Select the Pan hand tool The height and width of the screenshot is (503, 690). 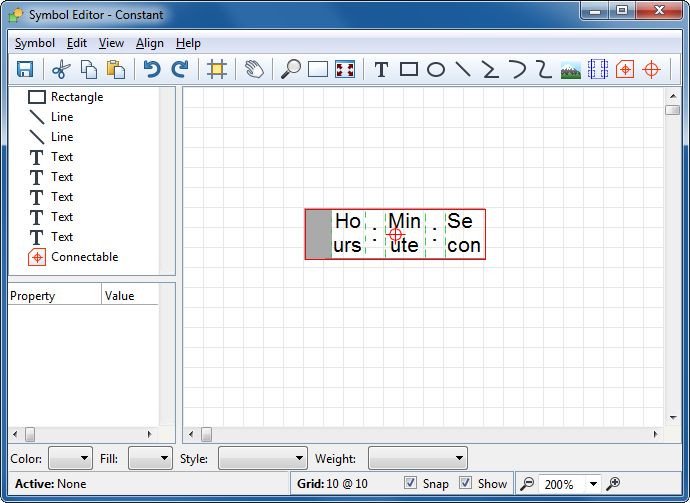pos(254,69)
